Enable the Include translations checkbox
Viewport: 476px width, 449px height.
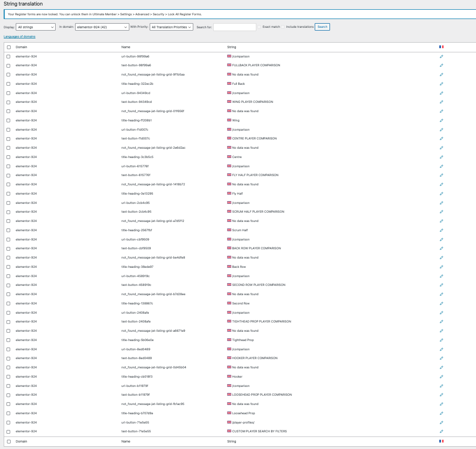[283, 27]
